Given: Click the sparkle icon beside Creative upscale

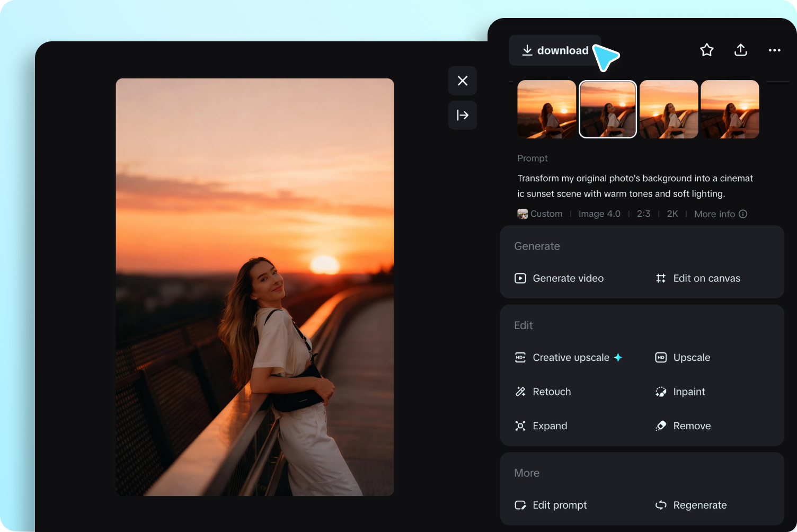Looking at the screenshot, I should pos(618,358).
